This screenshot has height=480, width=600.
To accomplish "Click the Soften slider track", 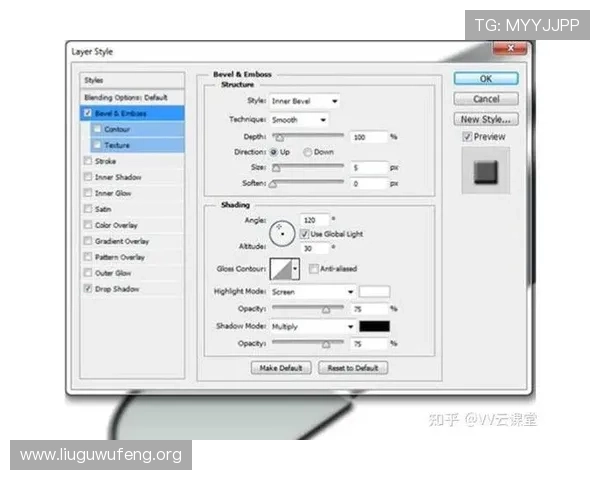I will click(308, 182).
